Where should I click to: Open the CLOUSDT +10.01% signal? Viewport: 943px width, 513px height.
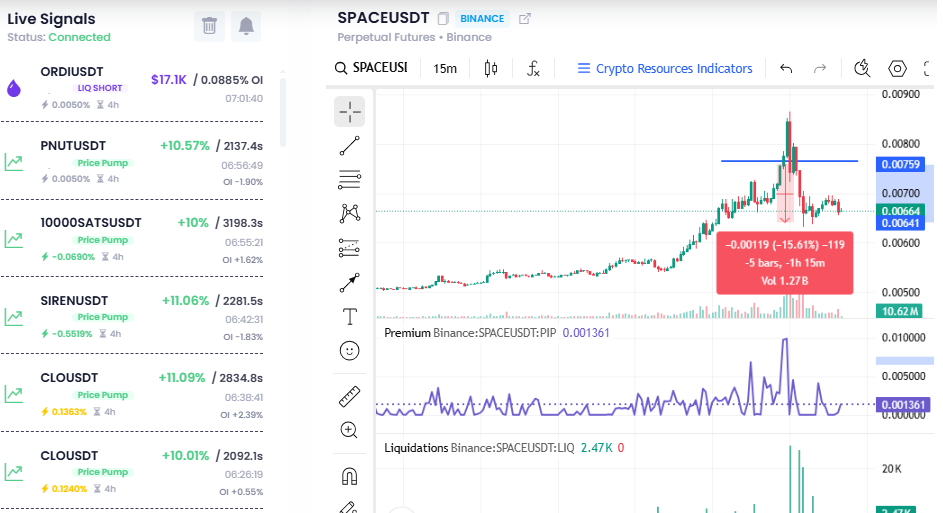pos(133,472)
